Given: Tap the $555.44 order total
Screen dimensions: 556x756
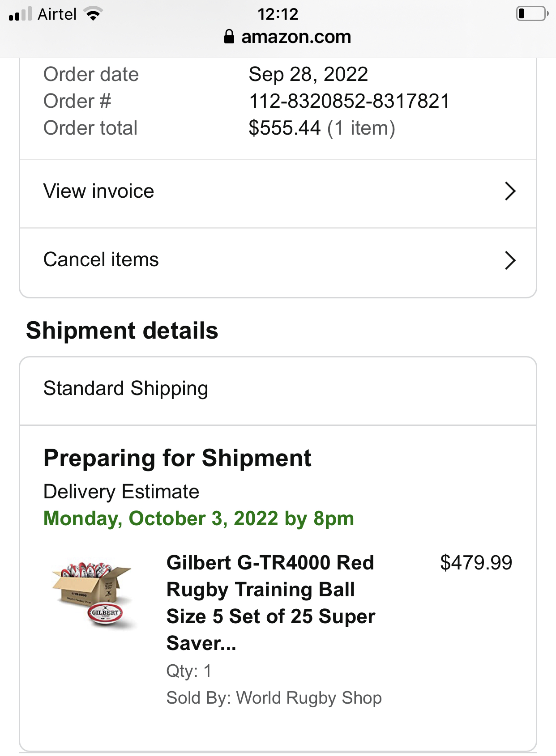Looking at the screenshot, I should 285,128.
